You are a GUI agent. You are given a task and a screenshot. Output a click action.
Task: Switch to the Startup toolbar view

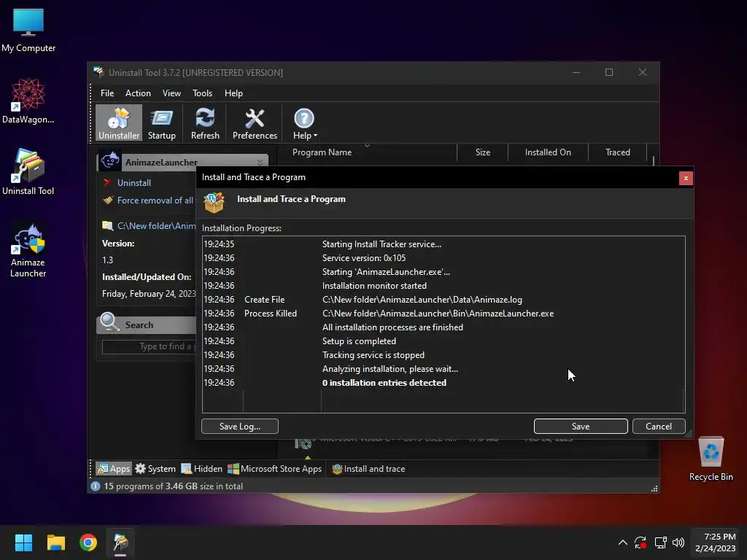[161, 123]
